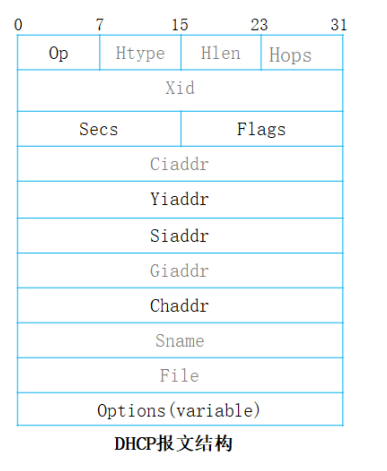Click the Options(variable) row

coord(180,409)
